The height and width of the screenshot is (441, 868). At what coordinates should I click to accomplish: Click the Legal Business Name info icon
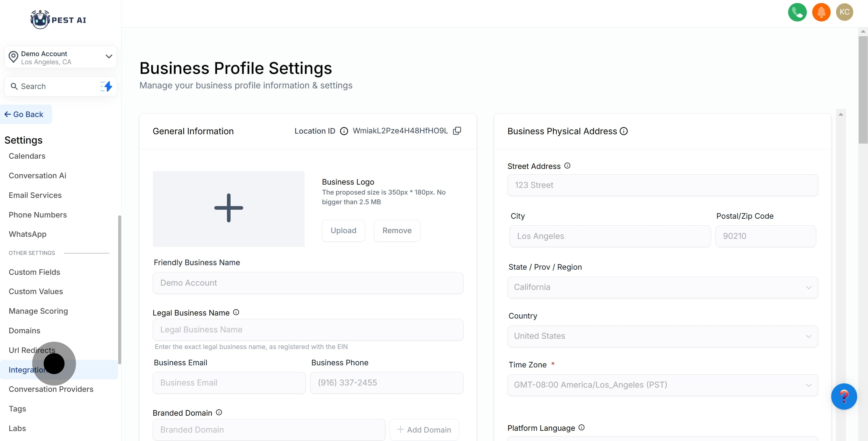coord(236,312)
